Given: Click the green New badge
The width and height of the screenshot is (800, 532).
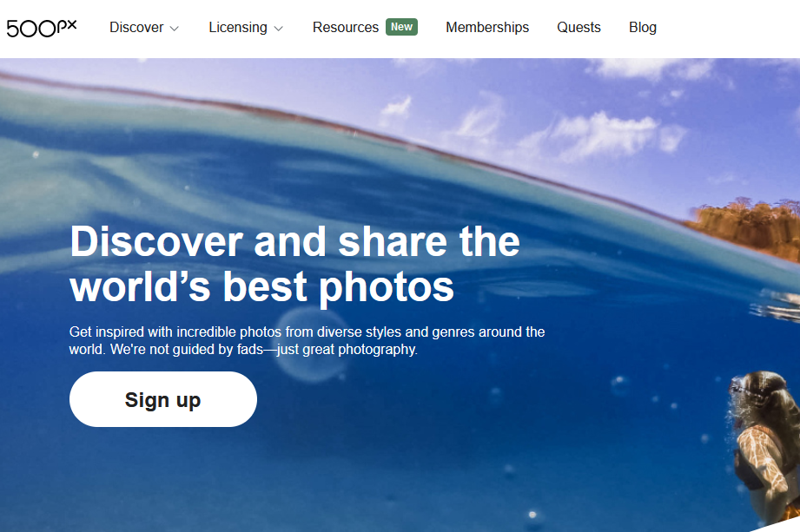Looking at the screenshot, I should 401,27.
